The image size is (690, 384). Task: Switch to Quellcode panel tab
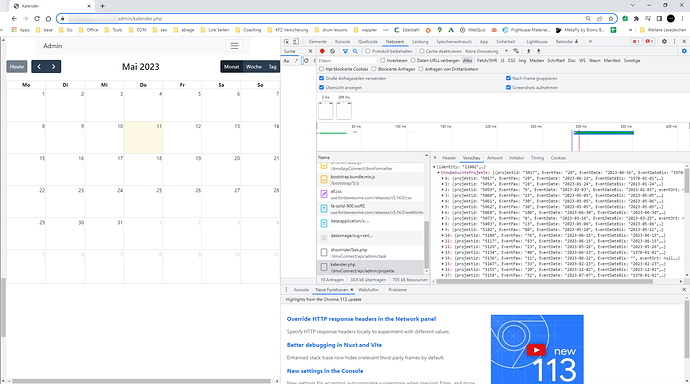367,41
